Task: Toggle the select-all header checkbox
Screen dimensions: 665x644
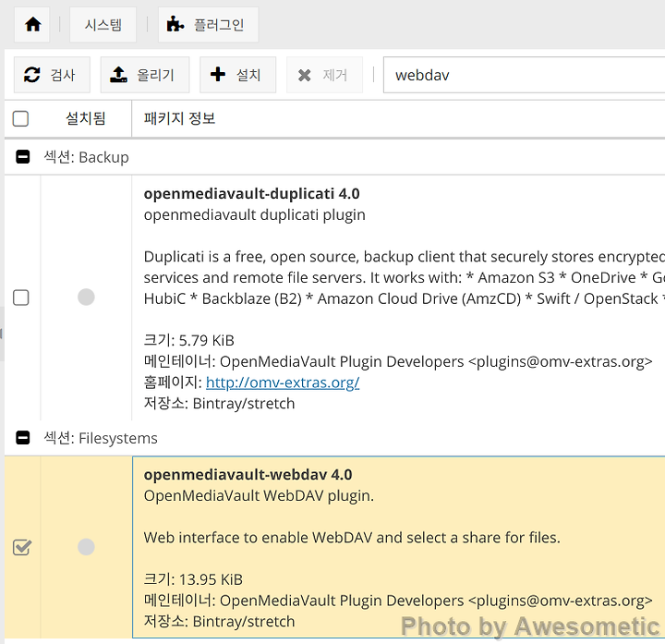Action: click(20, 118)
